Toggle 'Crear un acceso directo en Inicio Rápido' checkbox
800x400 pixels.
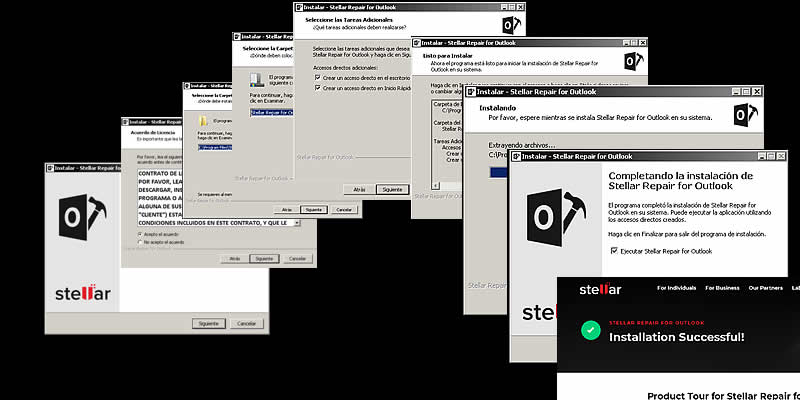pos(317,88)
